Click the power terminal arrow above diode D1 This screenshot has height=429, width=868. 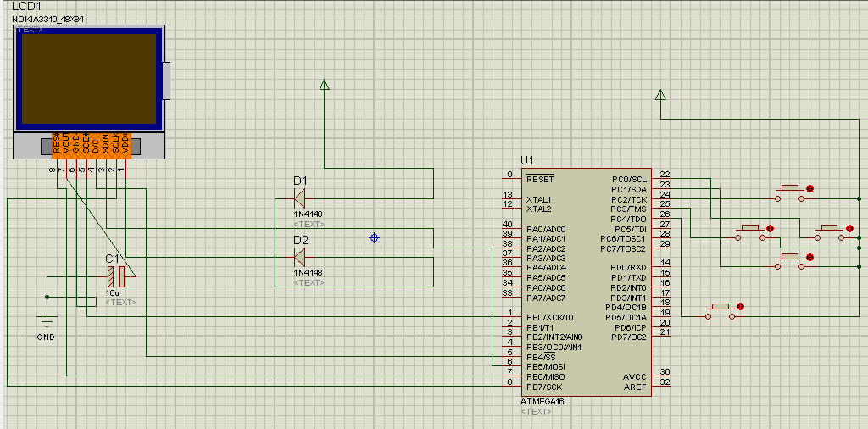[325, 85]
